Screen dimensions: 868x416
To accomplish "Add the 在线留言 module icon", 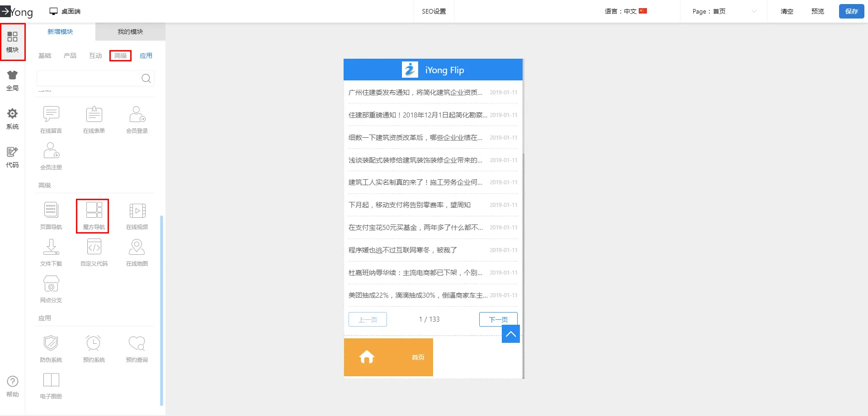I will click(x=51, y=114).
